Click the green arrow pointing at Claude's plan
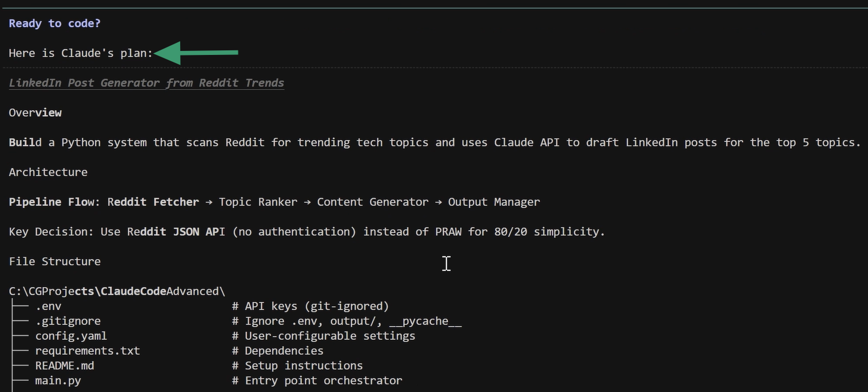This screenshot has height=392, width=868. (196, 53)
